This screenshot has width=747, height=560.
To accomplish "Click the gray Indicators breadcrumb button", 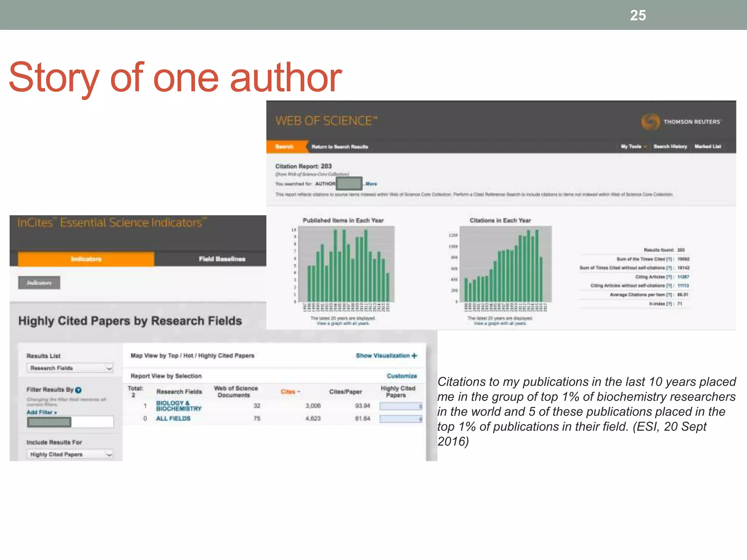I will (x=39, y=283).
